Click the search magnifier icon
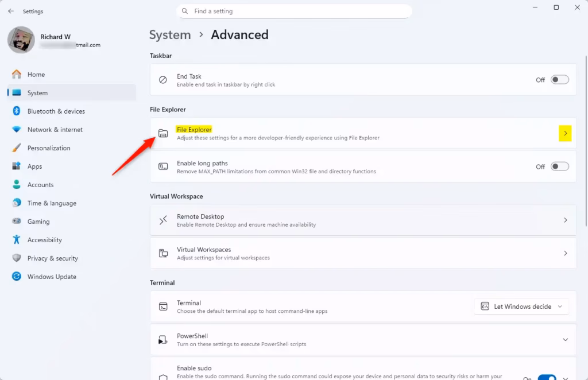 [x=185, y=11]
